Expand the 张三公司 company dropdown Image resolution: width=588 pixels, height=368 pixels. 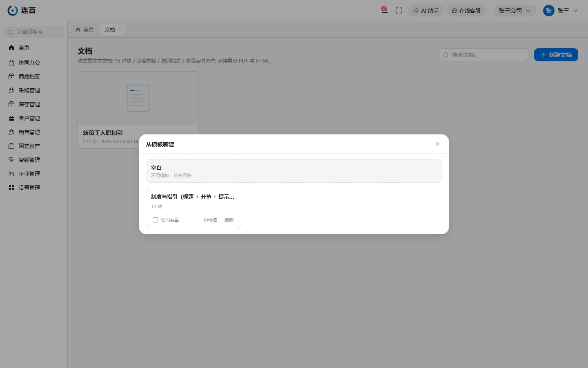514,11
